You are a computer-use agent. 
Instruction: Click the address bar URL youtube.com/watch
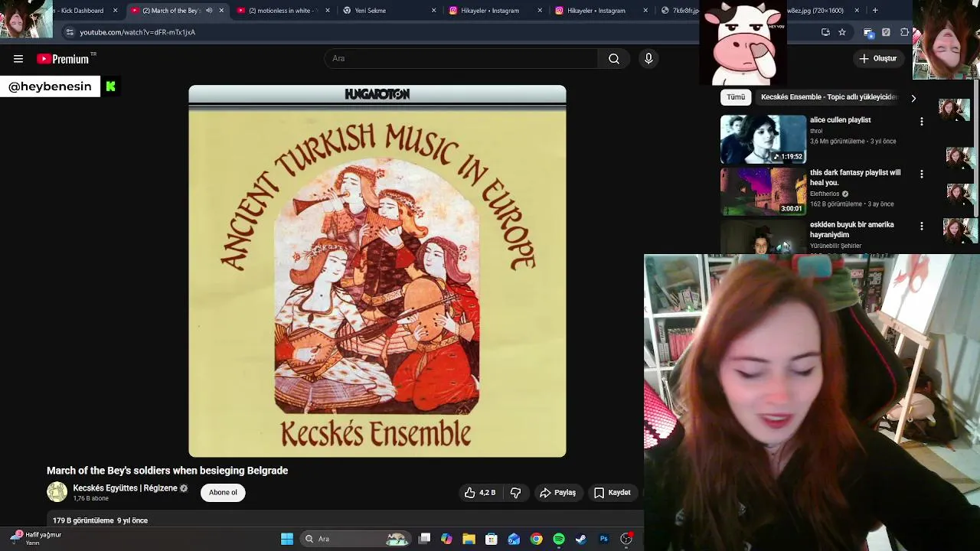coord(138,32)
